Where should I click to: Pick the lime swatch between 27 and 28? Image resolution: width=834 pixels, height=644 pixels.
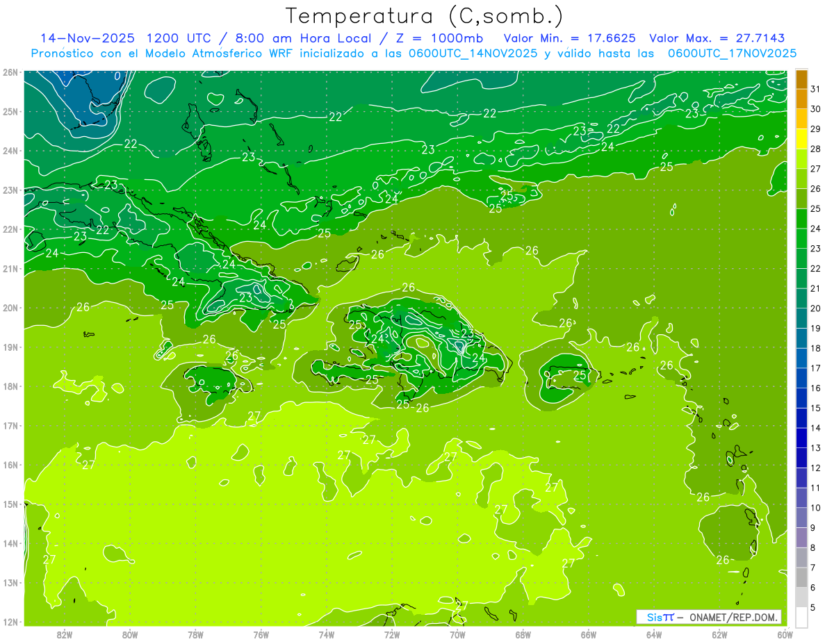pos(801,158)
